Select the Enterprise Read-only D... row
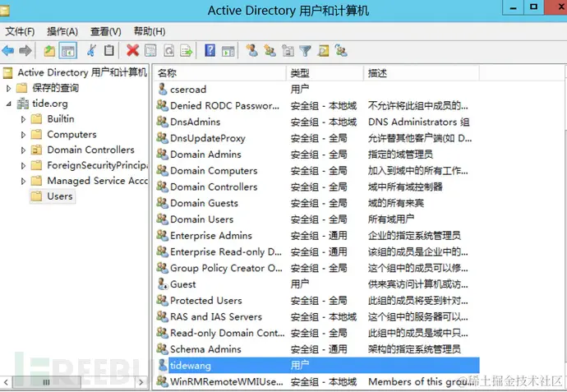 (318, 251)
